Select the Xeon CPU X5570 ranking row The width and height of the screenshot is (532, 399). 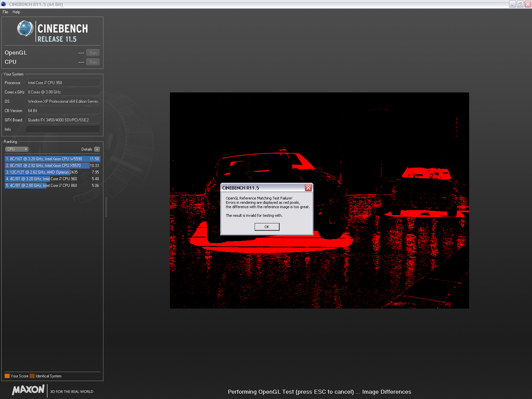point(52,166)
